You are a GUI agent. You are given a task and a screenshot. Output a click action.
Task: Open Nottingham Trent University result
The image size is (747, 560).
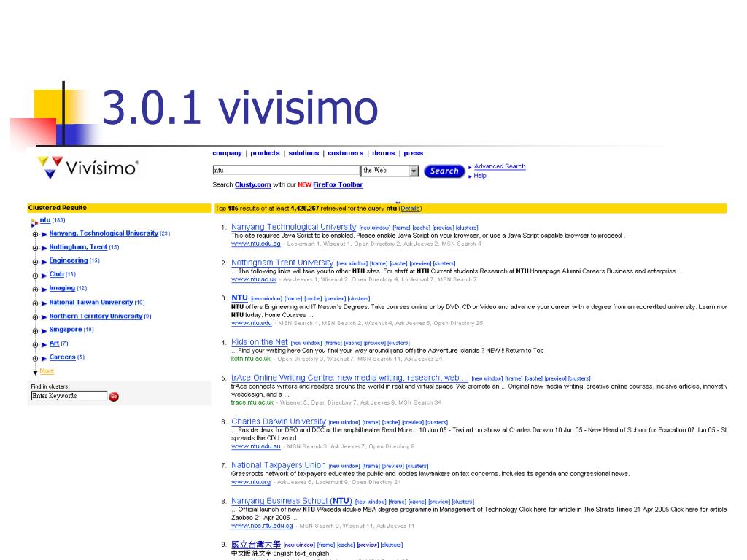(282, 262)
